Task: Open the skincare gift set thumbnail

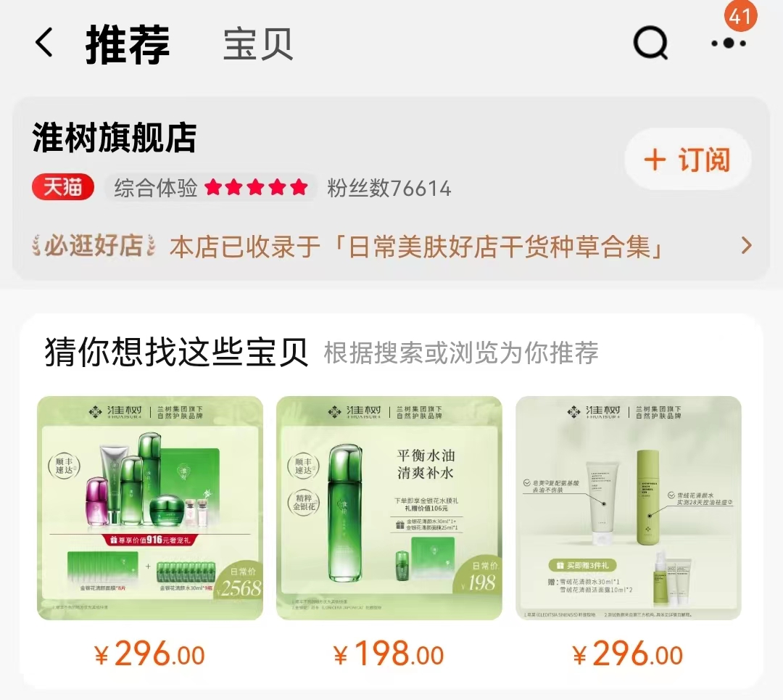Action: pyautogui.click(x=150, y=508)
